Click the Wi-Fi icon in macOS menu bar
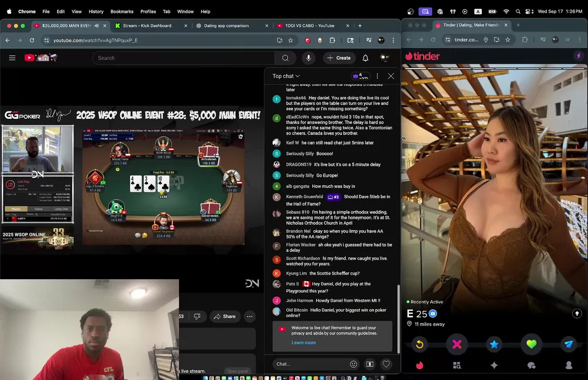 pos(506,11)
